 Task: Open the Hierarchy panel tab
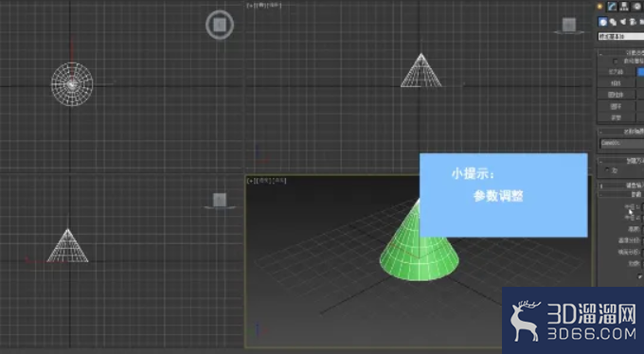tap(624, 7)
